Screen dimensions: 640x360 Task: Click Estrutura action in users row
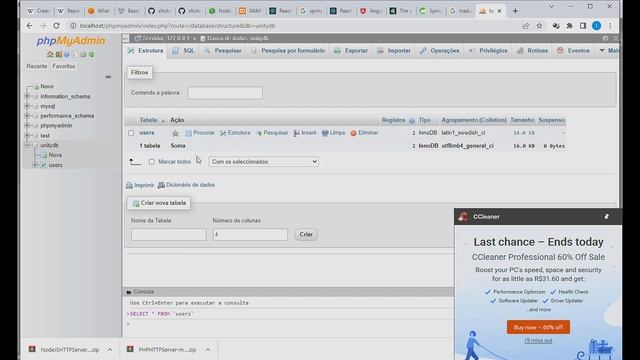[x=235, y=133]
